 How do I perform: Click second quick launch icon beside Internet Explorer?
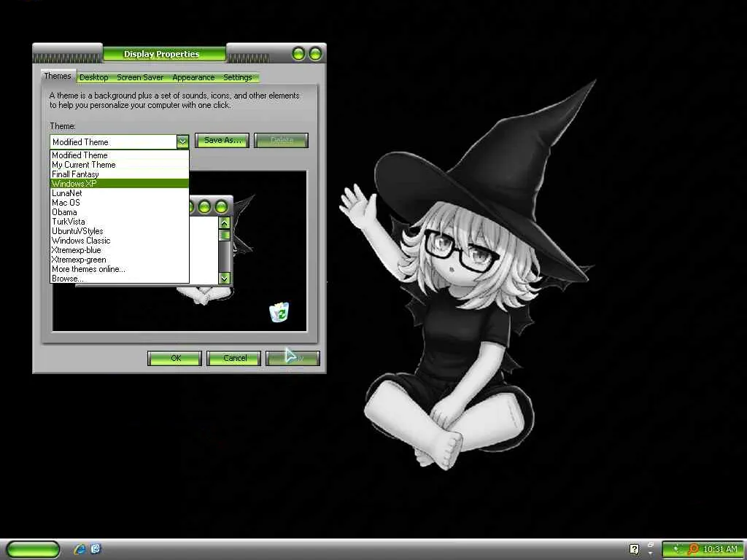[96, 549]
